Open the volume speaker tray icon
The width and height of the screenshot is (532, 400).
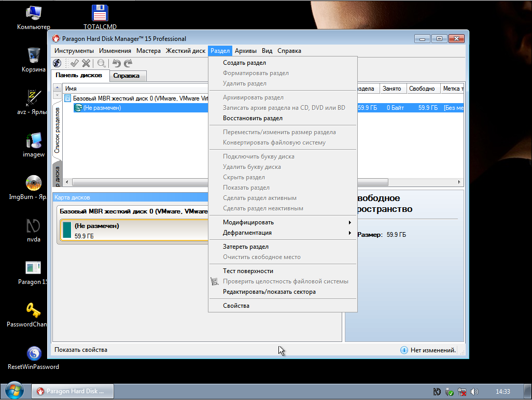click(x=474, y=392)
